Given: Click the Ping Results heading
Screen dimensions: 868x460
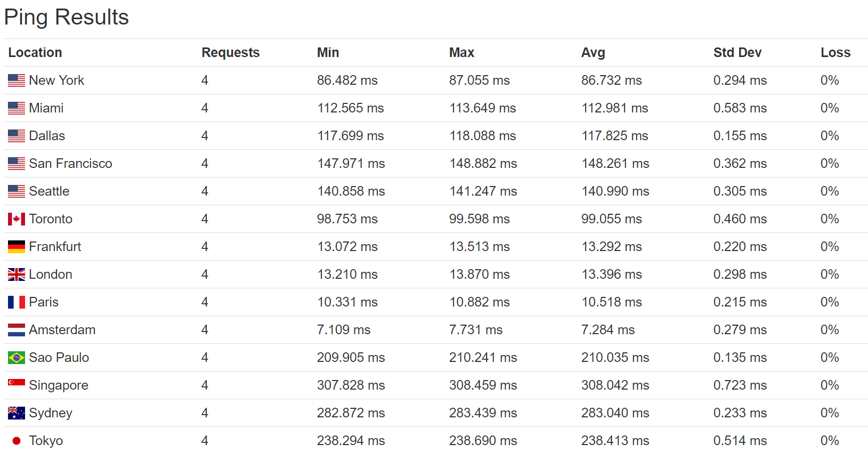Looking at the screenshot, I should tap(67, 17).
